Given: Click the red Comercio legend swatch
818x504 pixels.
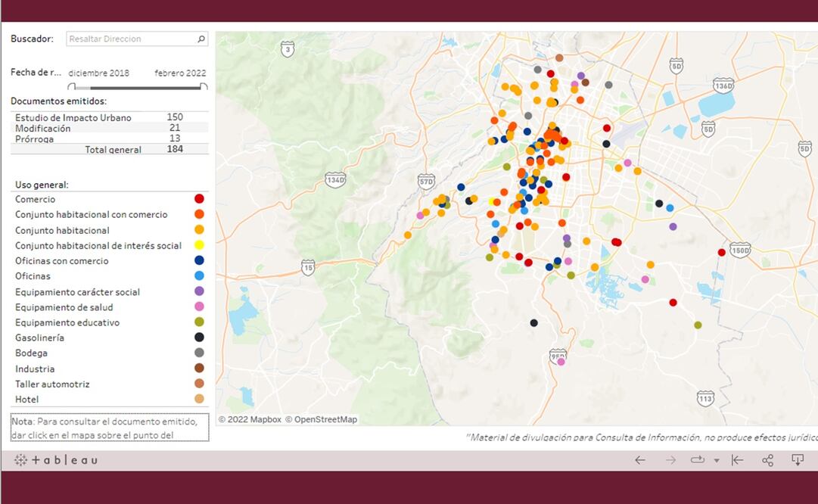Looking at the screenshot, I should (199, 199).
